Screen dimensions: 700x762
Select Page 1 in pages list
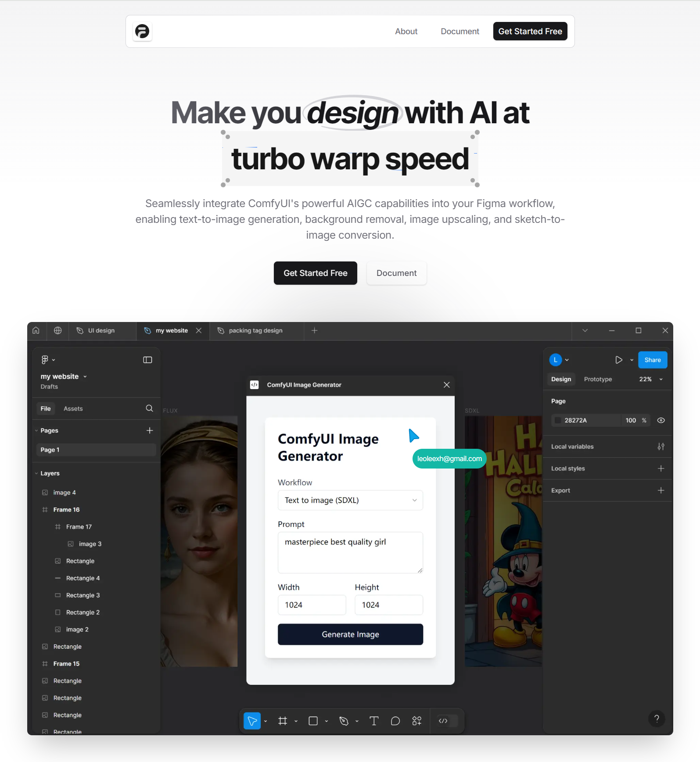(x=96, y=450)
